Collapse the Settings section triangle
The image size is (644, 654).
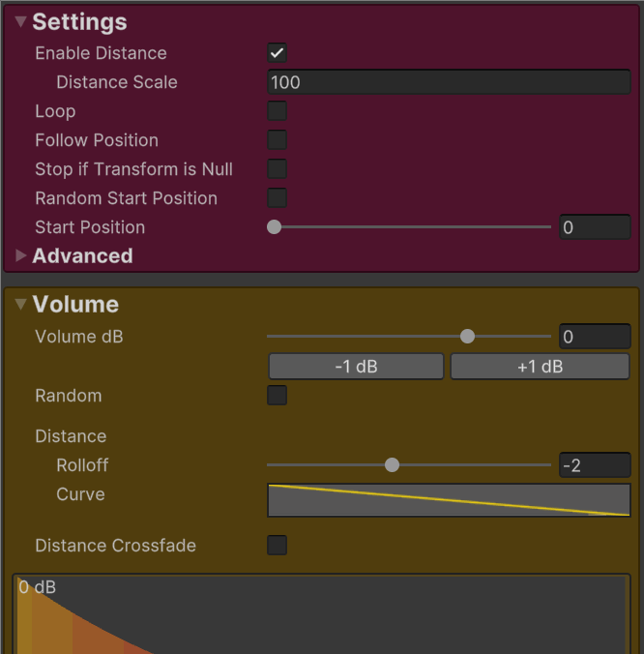(21, 22)
